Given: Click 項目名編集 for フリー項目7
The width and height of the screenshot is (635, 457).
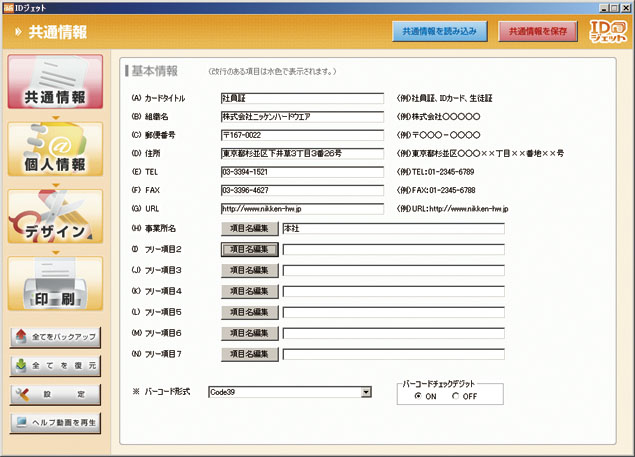Looking at the screenshot, I should (249, 354).
